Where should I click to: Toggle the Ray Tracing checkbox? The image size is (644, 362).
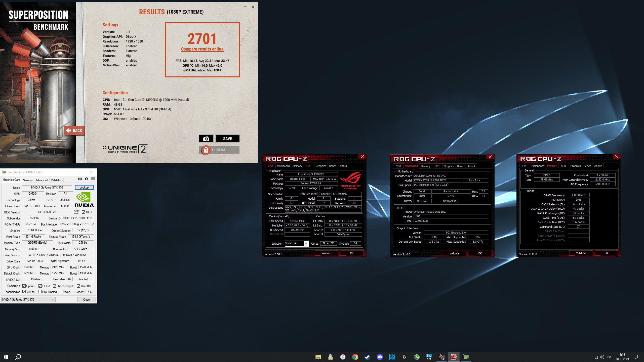[x=40, y=292]
